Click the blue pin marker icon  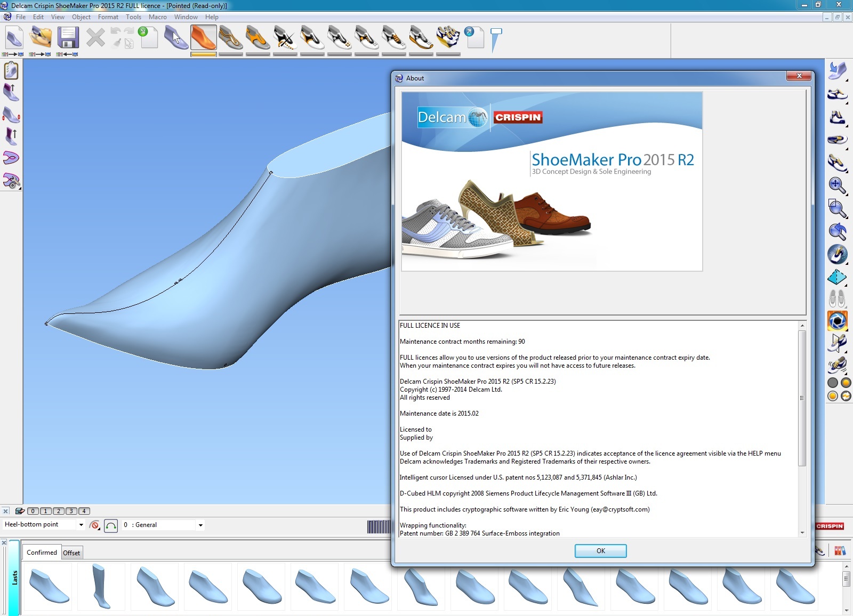(x=496, y=40)
